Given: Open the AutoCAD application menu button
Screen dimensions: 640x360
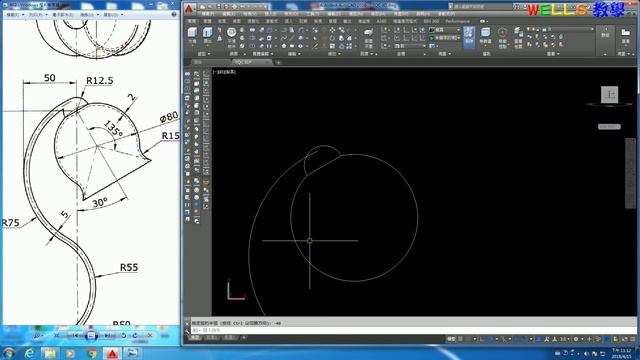Looking at the screenshot, I should coord(189,9).
